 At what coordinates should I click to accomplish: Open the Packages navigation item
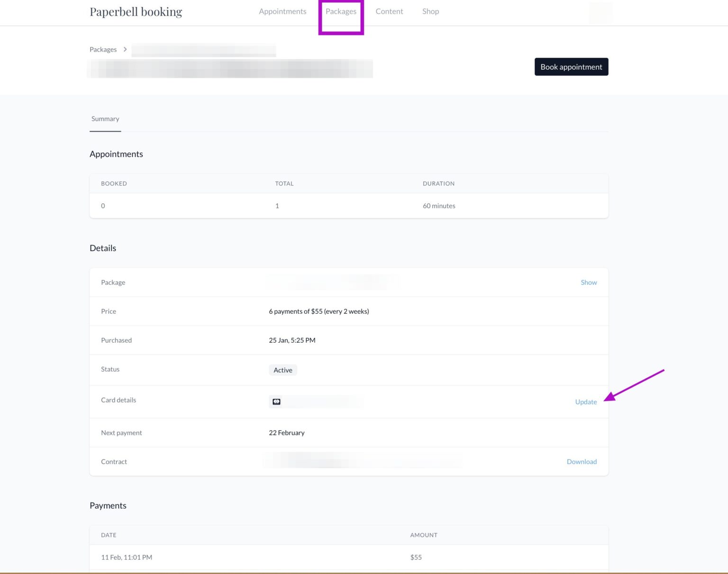click(341, 11)
